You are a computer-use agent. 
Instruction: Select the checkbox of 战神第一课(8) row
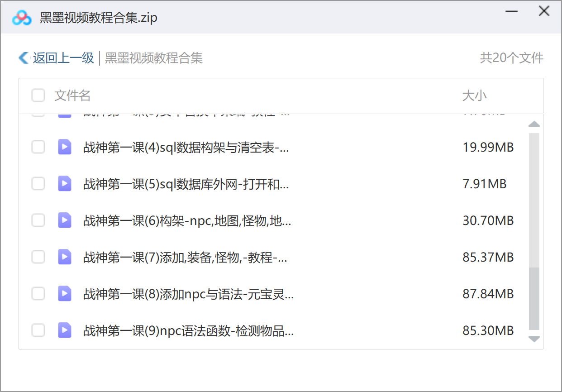coord(38,294)
